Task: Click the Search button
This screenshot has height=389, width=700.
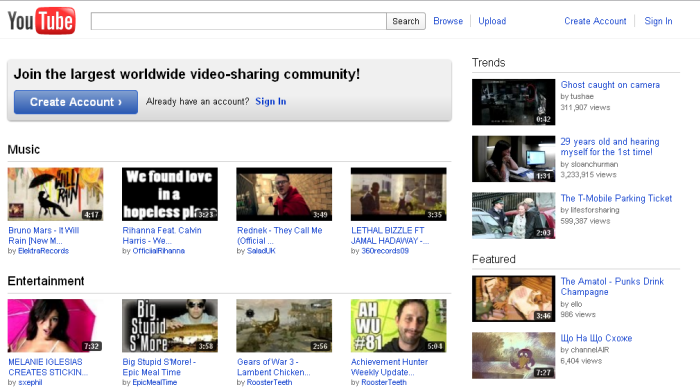Action: pos(406,21)
